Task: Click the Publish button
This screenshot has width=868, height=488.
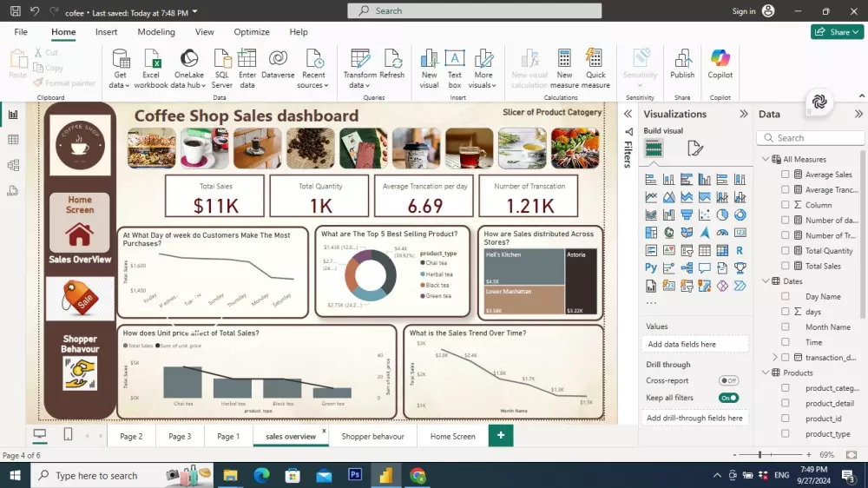Action: (682, 65)
